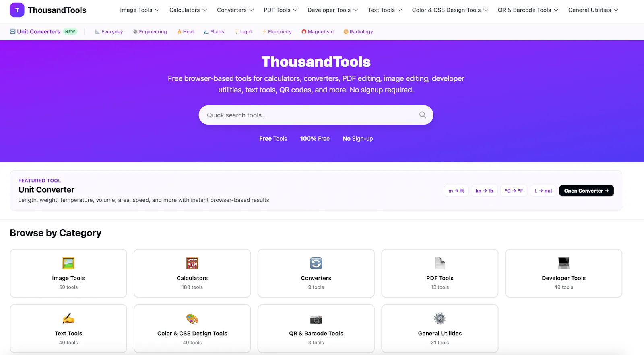Click the Electricity lightning icon
The height and width of the screenshot is (355, 644).
pos(264,32)
